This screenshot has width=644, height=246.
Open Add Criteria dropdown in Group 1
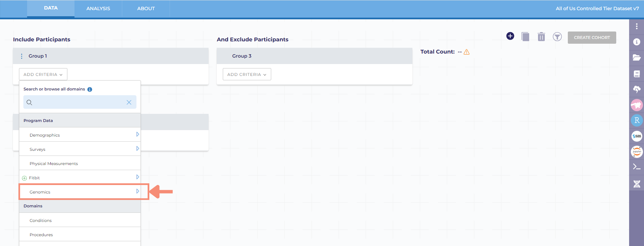coord(43,74)
